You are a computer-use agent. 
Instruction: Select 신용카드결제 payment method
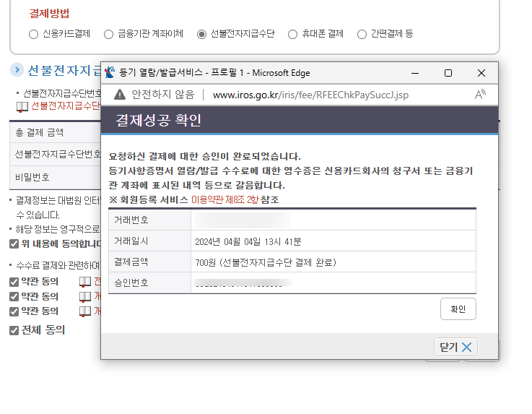(x=34, y=34)
